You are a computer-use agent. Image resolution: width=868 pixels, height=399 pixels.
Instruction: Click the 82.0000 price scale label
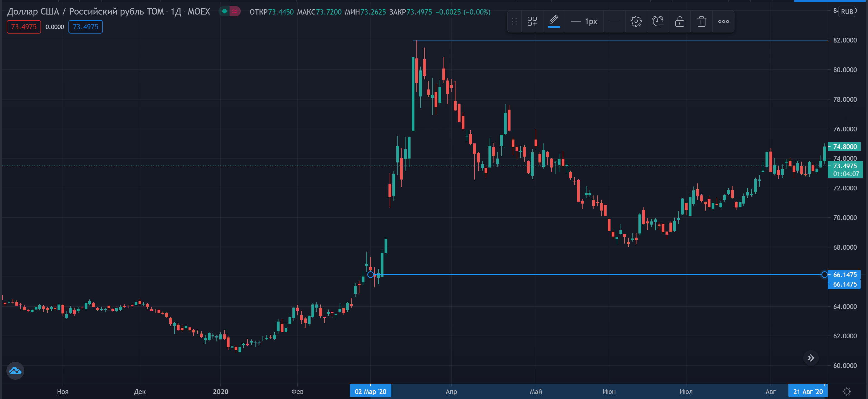pyautogui.click(x=845, y=40)
